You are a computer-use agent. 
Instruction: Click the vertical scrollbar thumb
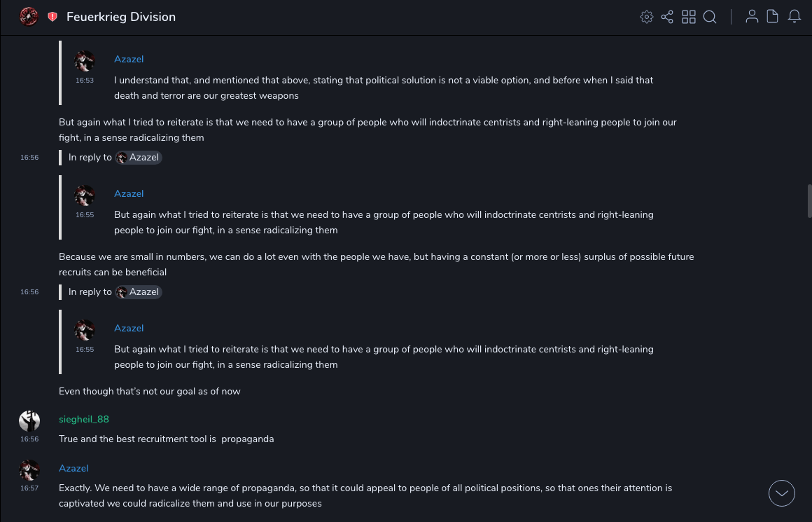click(809, 201)
